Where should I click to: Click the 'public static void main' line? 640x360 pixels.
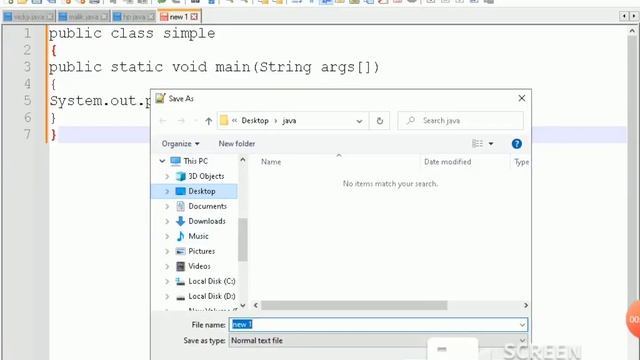pyautogui.click(x=214, y=67)
